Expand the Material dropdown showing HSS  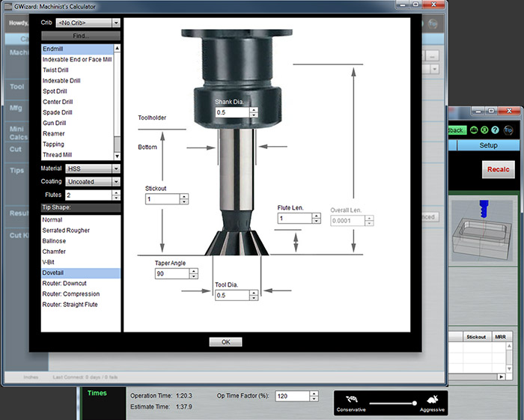point(93,168)
